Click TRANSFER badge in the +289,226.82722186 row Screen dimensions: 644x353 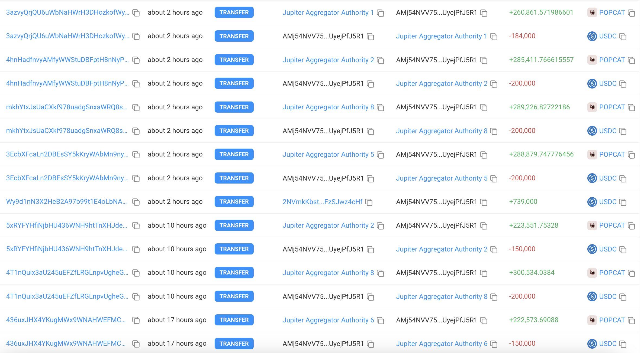234,107
